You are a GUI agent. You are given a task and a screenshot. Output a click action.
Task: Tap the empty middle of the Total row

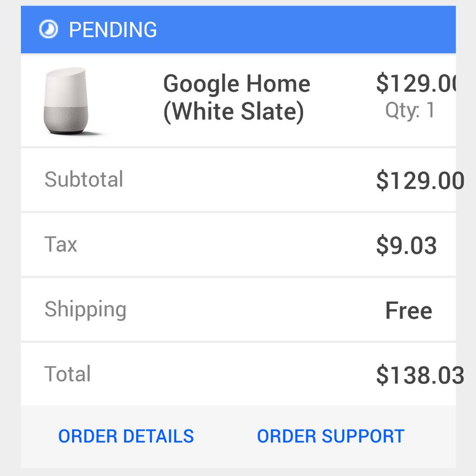click(233, 375)
